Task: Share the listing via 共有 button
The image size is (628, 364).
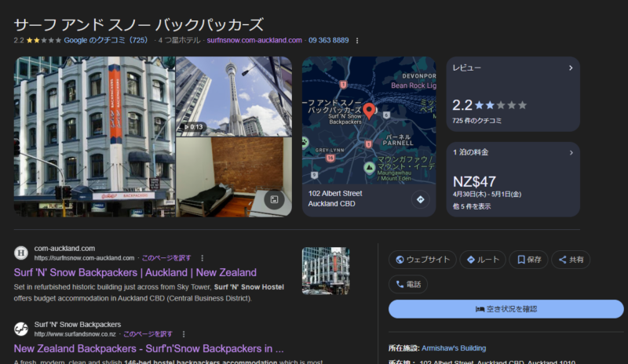Action: tap(570, 260)
